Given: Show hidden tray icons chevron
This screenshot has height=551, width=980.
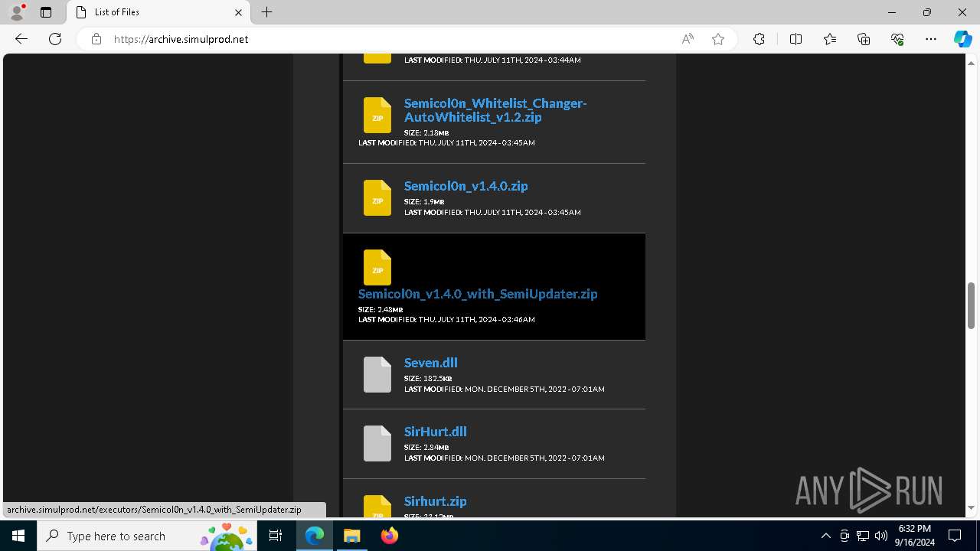Looking at the screenshot, I should tap(825, 536).
